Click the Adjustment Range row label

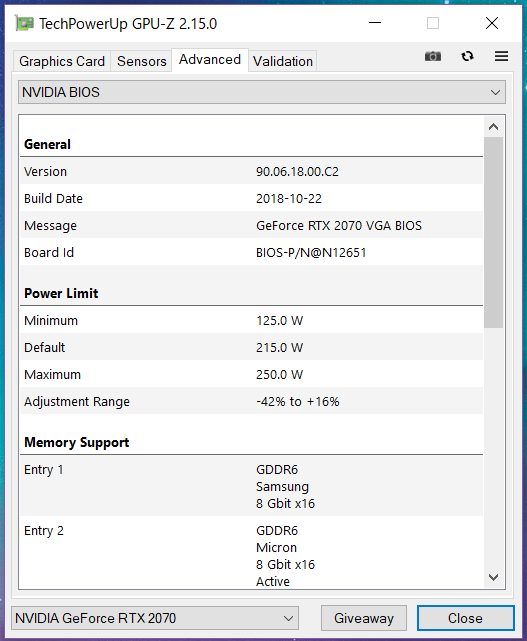[77, 401]
